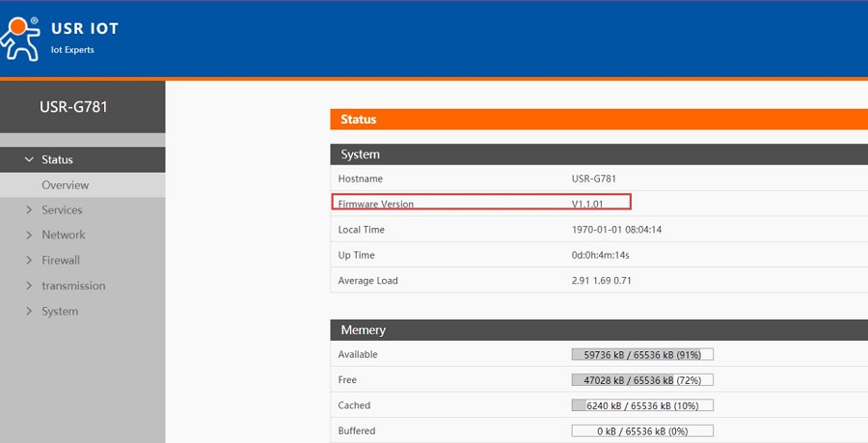Image resolution: width=868 pixels, height=443 pixels.
Task: Click the Up Time label
Action: pos(357,255)
